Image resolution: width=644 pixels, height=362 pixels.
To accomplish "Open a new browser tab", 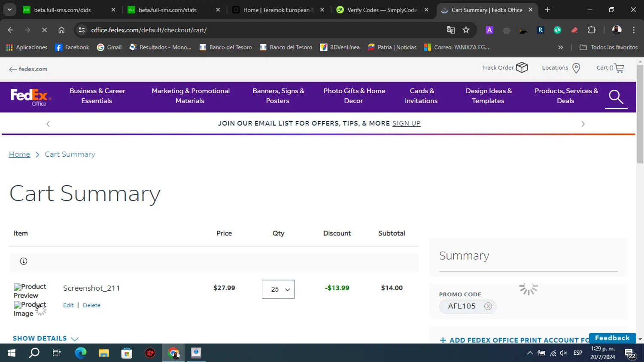I will (547, 10).
